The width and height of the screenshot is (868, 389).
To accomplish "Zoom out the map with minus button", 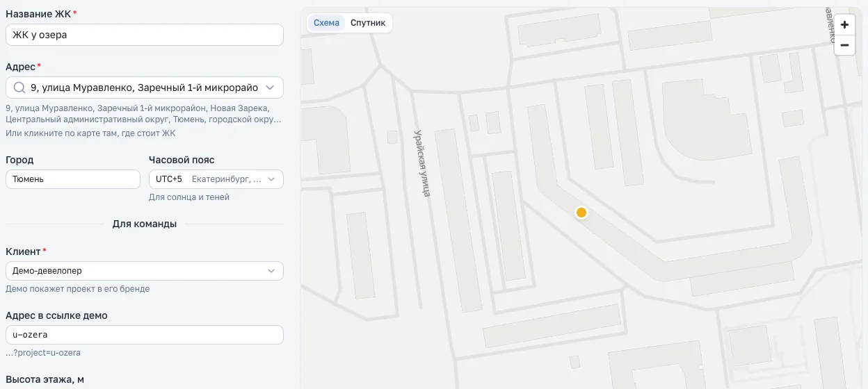I will [844, 45].
